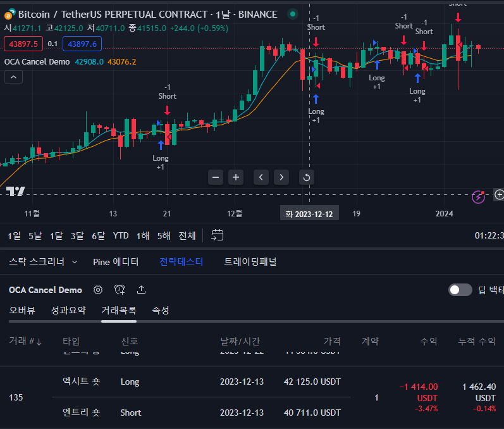Click the -1 414.00 USDT loss value
Viewport: 504px width, 429px height.
tap(419, 392)
